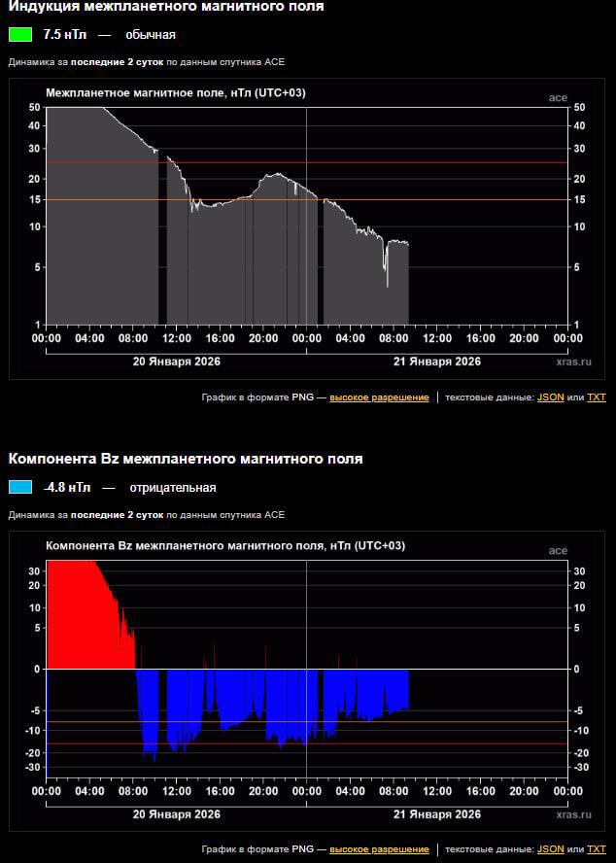Click the '21 Января 2026' date label in the Bz chart
Viewport: 616px width, 863px height.
pyautogui.click(x=436, y=813)
